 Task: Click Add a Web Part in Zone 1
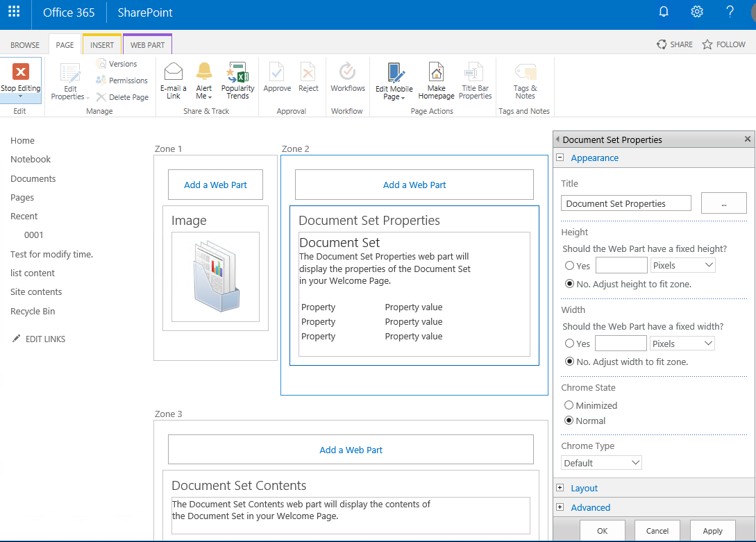click(215, 185)
